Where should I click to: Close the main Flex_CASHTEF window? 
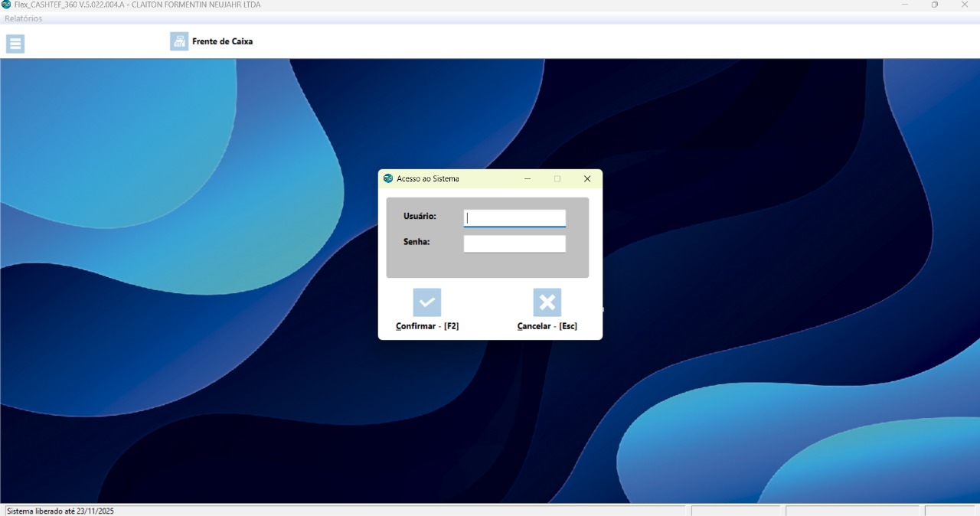coord(965,5)
